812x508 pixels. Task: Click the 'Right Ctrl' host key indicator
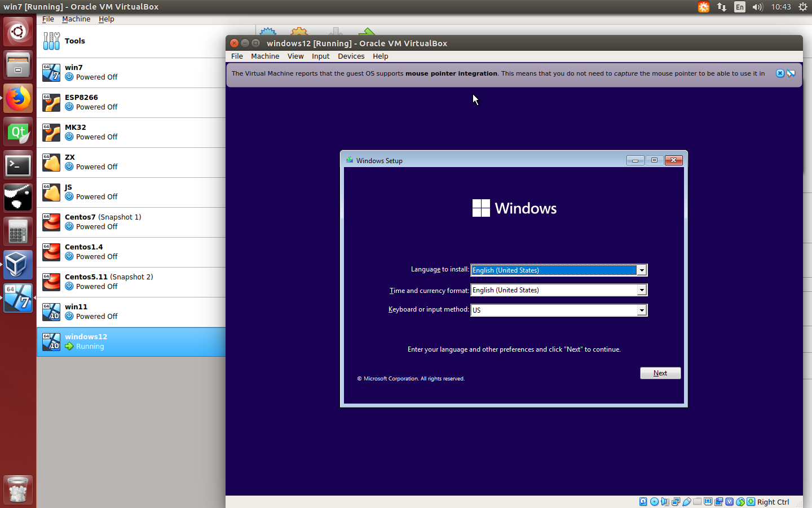click(x=773, y=502)
